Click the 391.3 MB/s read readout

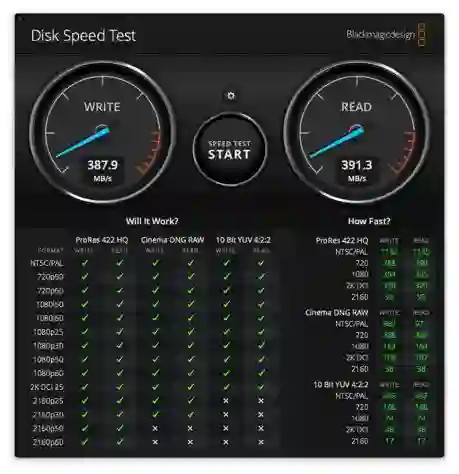click(x=357, y=171)
